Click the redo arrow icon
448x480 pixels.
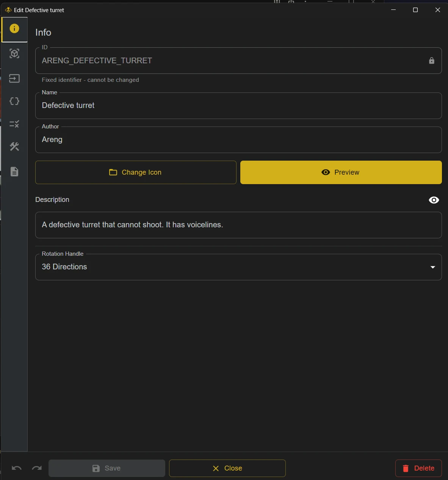[37, 468]
